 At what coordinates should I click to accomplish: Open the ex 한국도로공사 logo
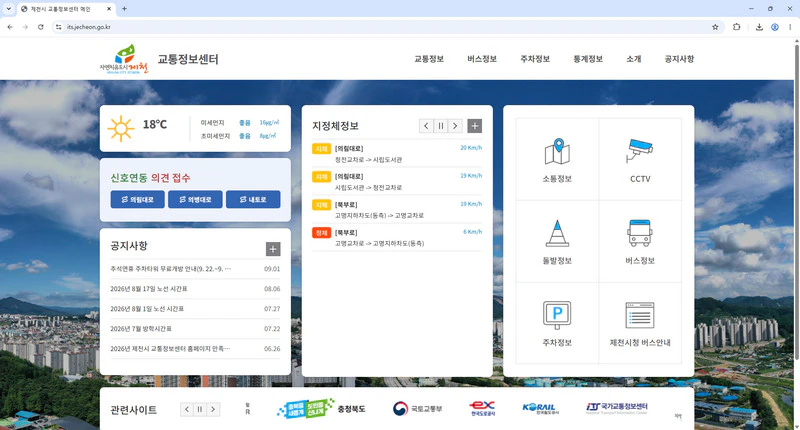point(482,408)
